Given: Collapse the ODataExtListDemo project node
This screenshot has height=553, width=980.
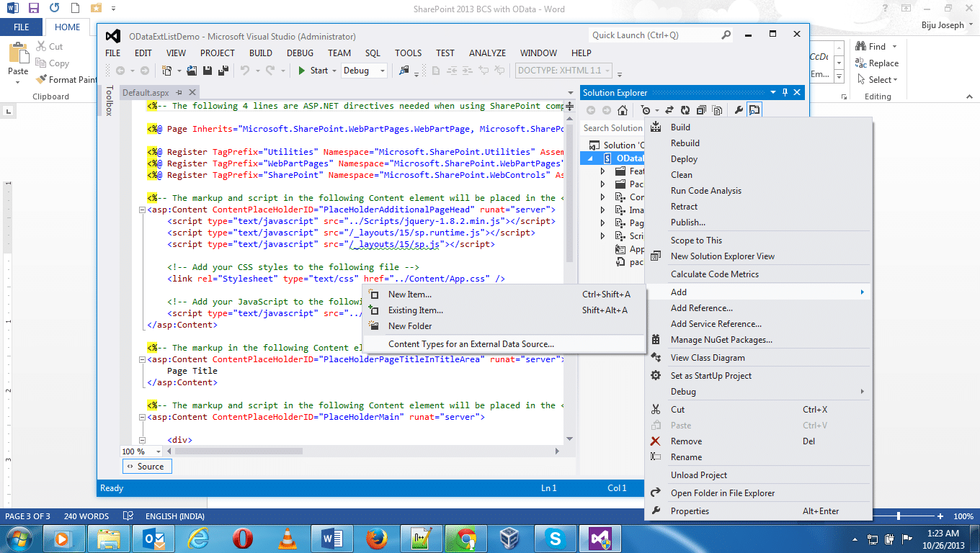Looking at the screenshot, I should (x=591, y=158).
